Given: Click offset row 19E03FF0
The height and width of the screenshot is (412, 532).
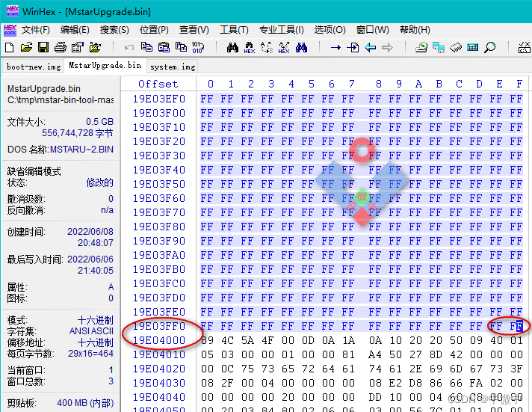Looking at the screenshot, I should 159,326.
